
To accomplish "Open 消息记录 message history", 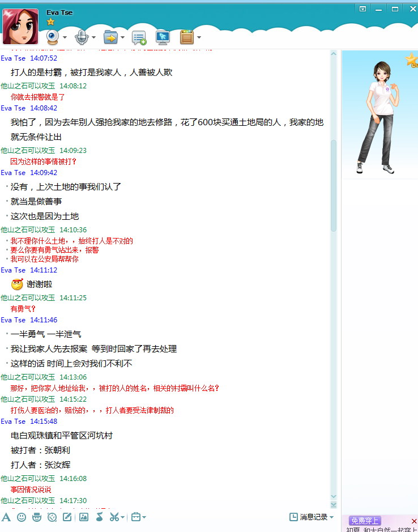I will point(312,517).
